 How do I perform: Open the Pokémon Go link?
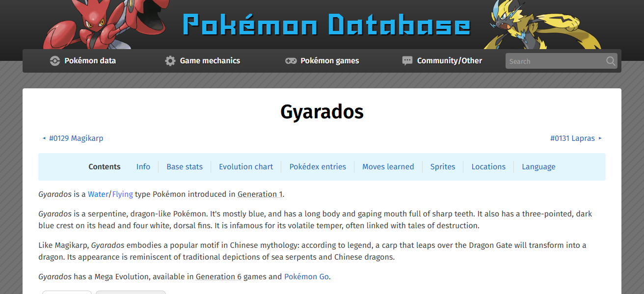[x=306, y=277]
